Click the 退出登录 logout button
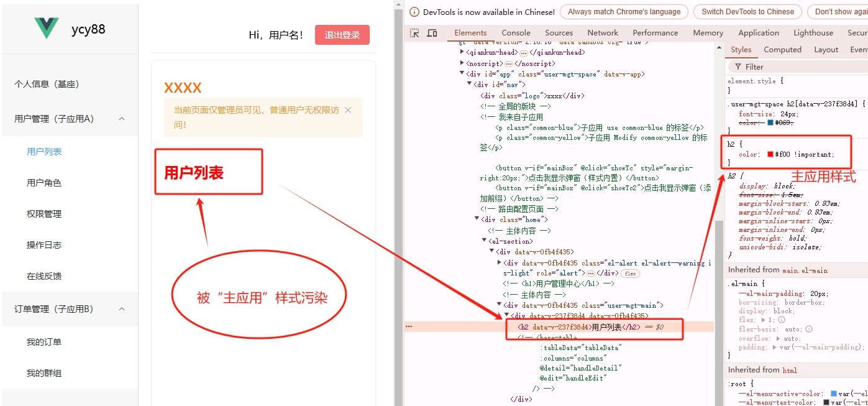This screenshot has height=406, width=868. click(x=342, y=35)
